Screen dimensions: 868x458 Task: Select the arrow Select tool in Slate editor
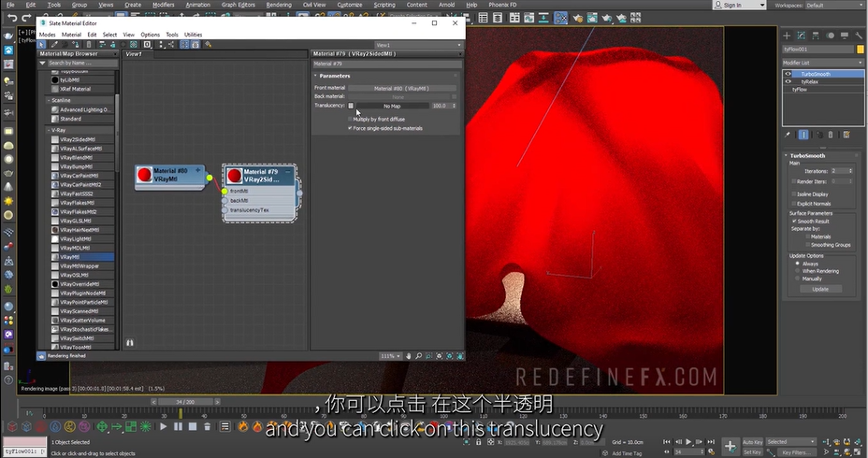click(x=41, y=44)
